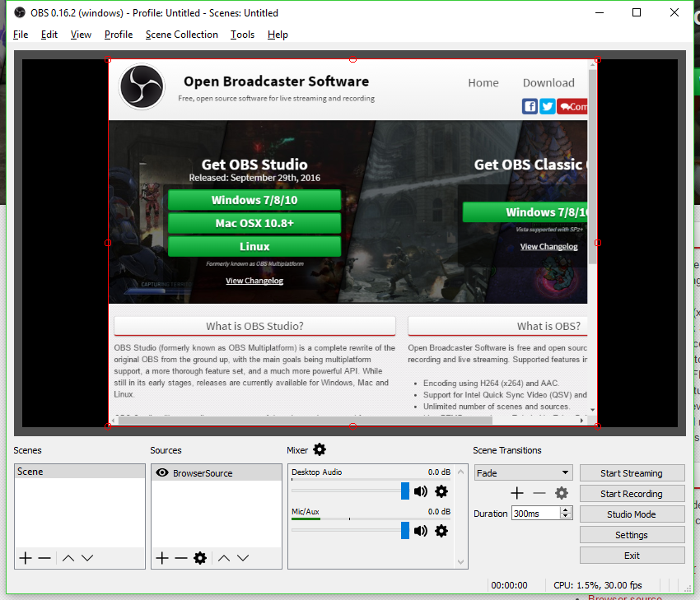The image size is (700, 600).
Task: Click the What is OBS Studio? heading
Action: tap(254, 326)
